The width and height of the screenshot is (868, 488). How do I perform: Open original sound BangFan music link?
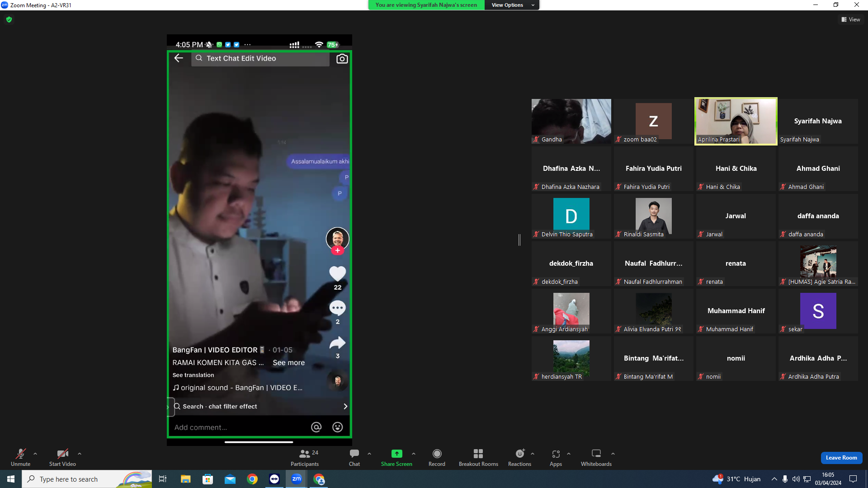(x=238, y=388)
